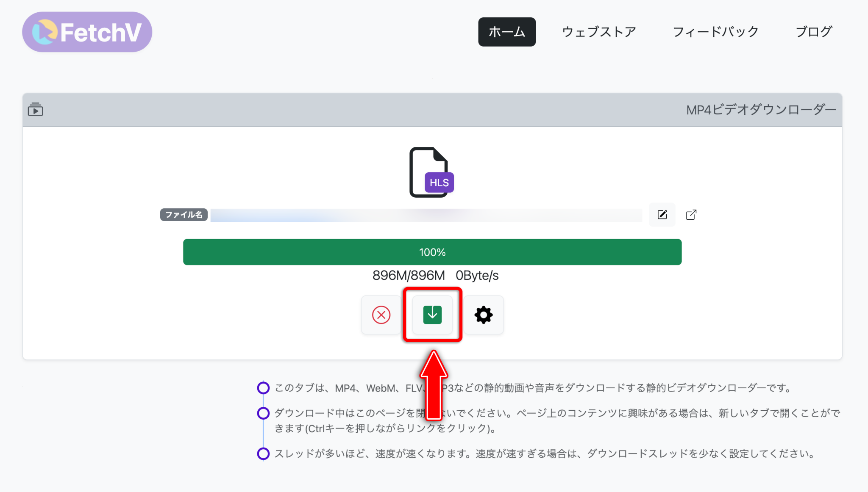Viewport: 868px width, 492px height.
Task: Save the file with green download button
Action: [x=432, y=315]
